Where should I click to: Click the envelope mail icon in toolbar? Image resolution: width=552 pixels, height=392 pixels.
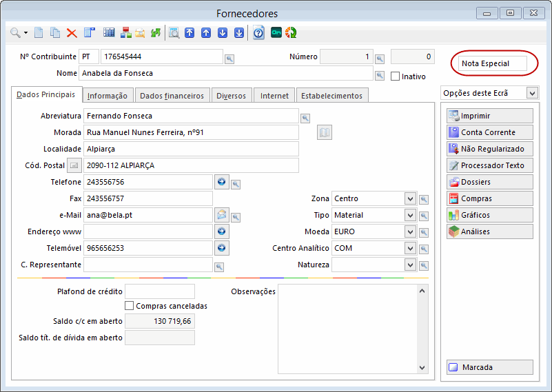[140, 33]
